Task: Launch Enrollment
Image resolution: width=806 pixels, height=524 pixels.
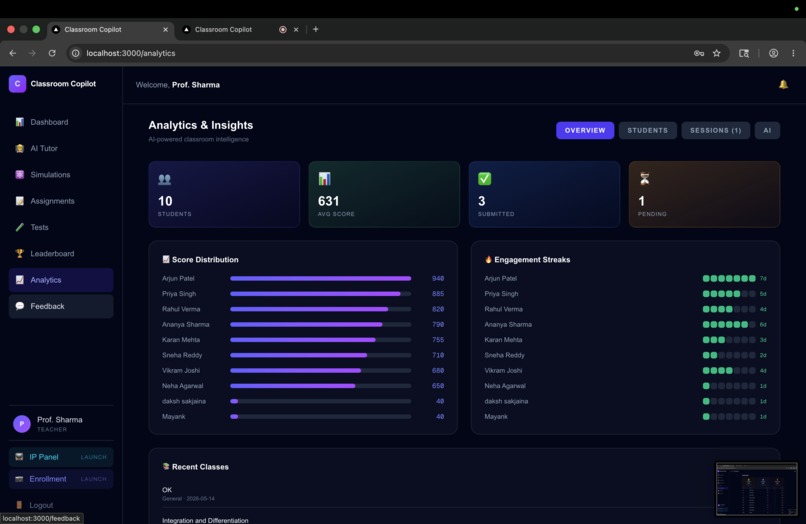Action: click(x=61, y=479)
